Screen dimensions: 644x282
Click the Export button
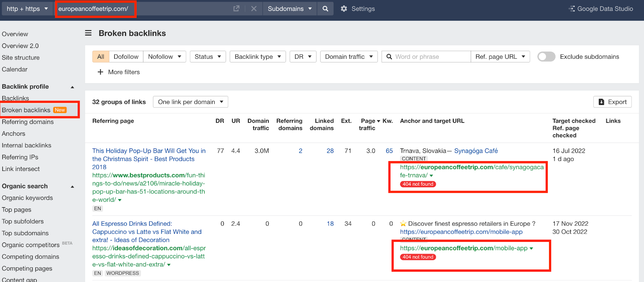[x=612, y=102]
